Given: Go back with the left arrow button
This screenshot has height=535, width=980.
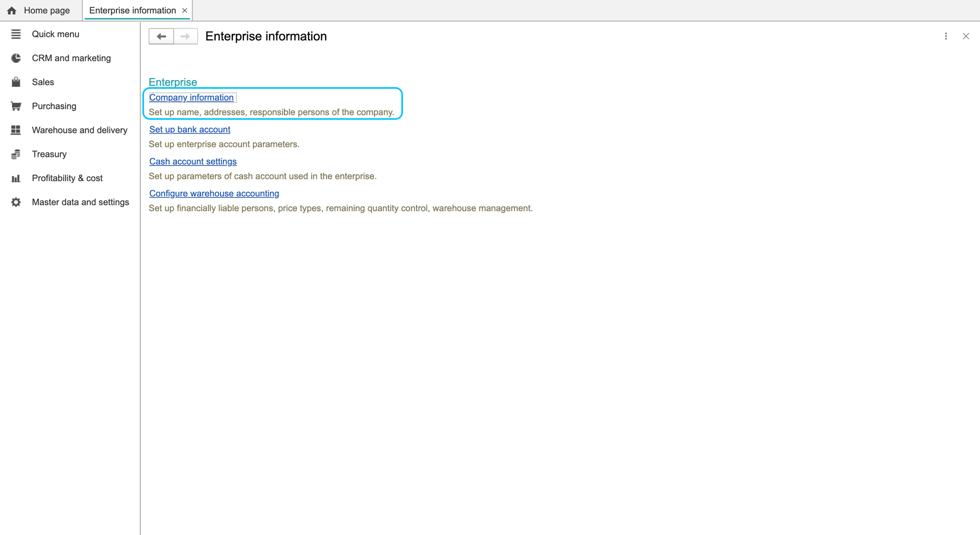Looking at the screenshot, I should (161, 36).
